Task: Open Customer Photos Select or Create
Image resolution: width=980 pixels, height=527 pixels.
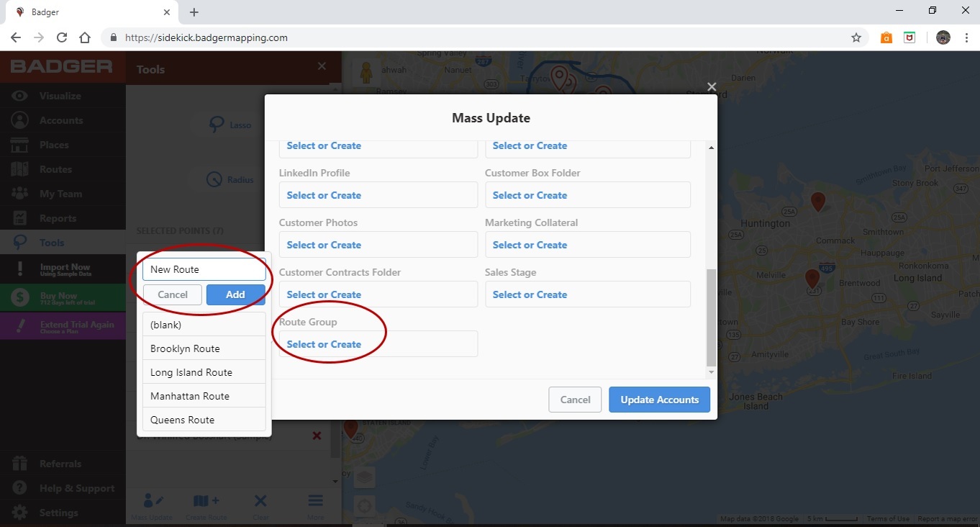Action: [x=378, y=245]
